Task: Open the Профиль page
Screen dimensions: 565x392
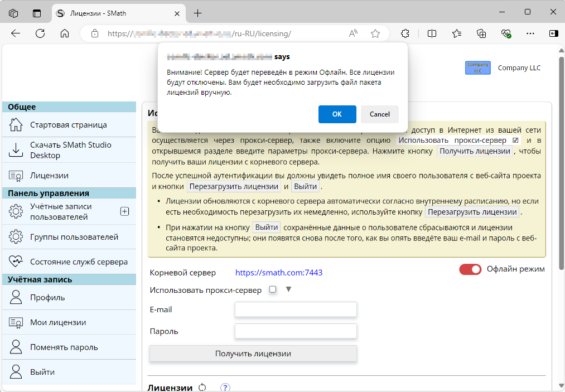Action: (47, 298)
